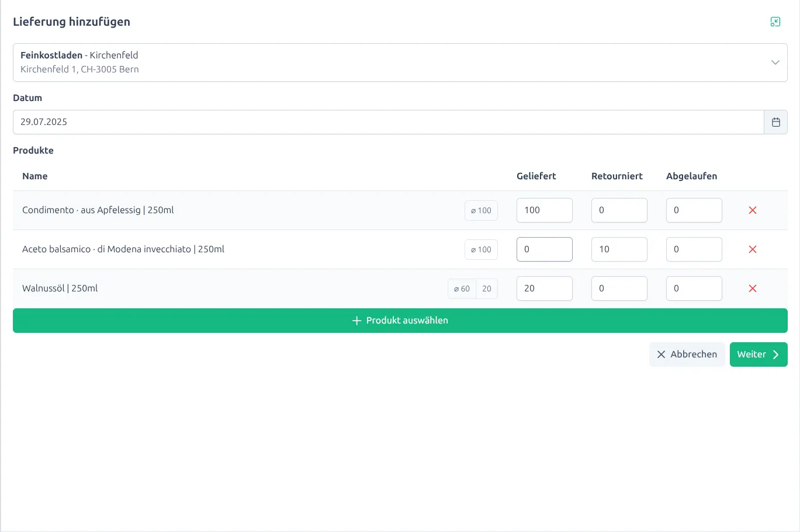Image resolution: width=800 pixels, height=532 pixels.
Task: Click the plus icon on Produkt auswählen
Action: coord(356,320)
